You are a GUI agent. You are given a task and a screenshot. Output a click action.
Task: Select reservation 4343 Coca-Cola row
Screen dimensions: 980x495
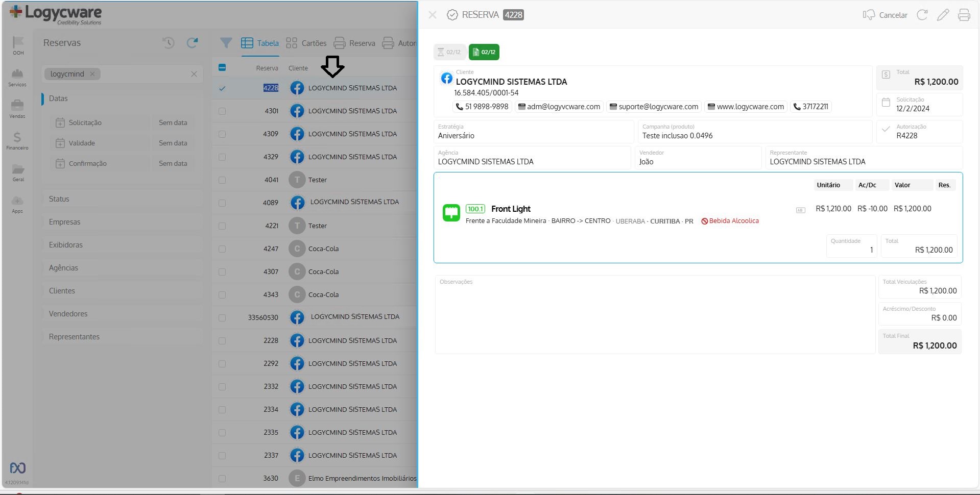(315, 294)
